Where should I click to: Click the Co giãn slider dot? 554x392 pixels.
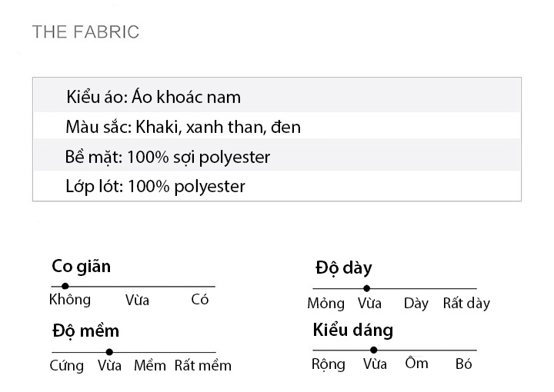pyautogui.click(x=65, y=286)
